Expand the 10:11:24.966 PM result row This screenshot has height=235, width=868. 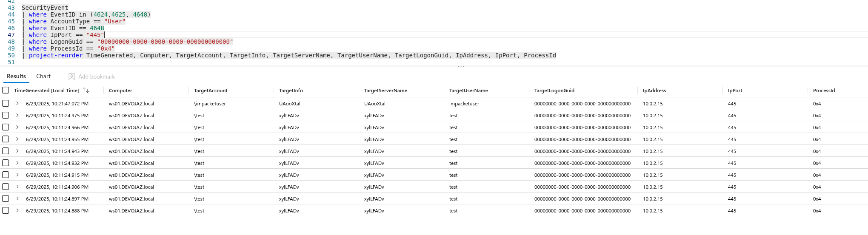[x=17, y=127]
